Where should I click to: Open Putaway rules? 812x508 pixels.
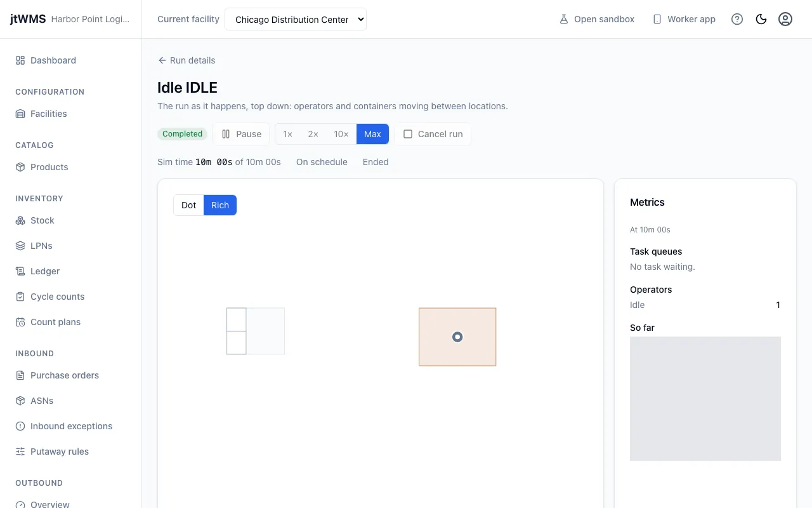click(70, 451)
